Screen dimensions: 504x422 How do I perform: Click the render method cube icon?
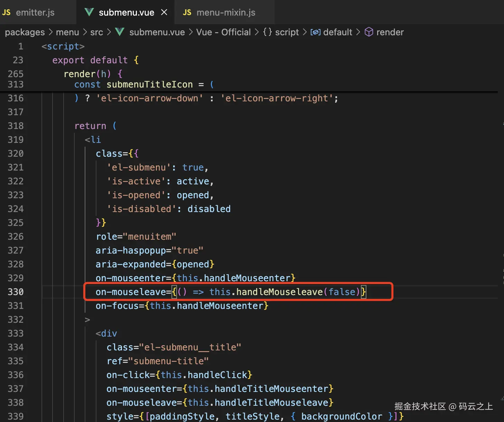click(369, 32)
